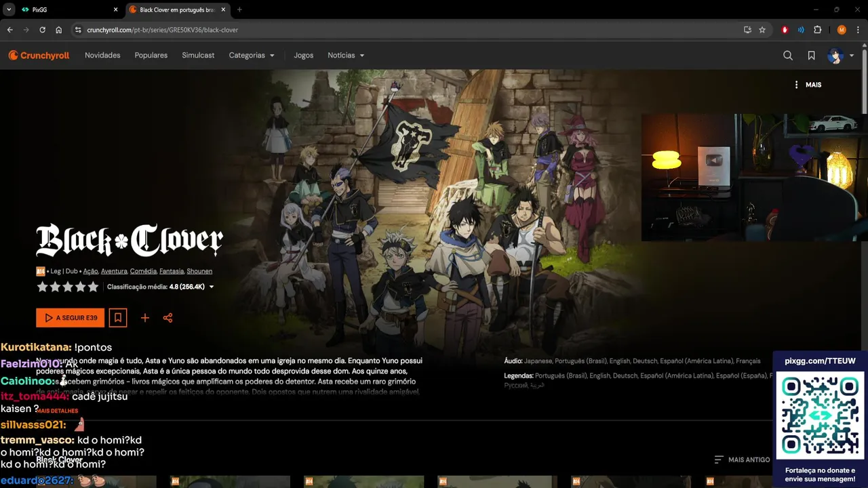Open the MAIS three-dot menu
868x488 pixels.
(x=808, y=85)
